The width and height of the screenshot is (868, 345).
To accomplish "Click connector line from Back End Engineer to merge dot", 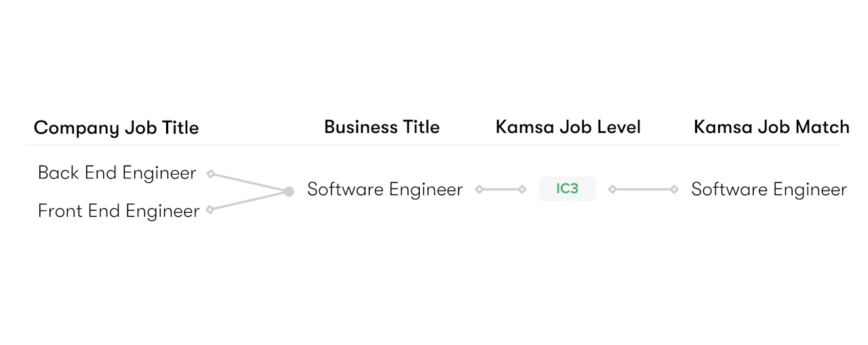I will tap(249, 182).
